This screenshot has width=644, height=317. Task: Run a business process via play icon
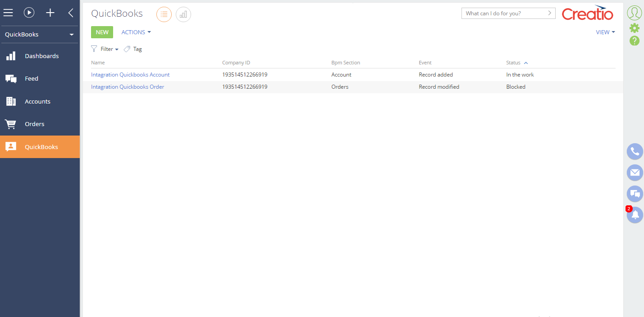[29, 12]
